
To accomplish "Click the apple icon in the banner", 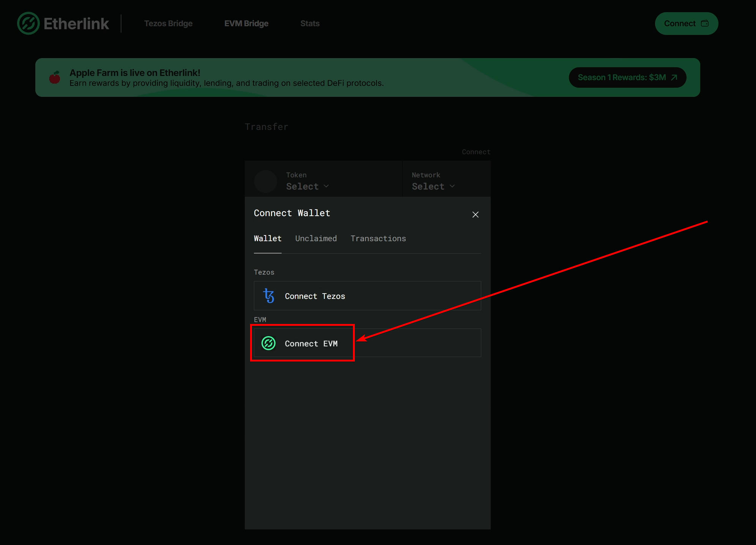I will click(55, 77).
